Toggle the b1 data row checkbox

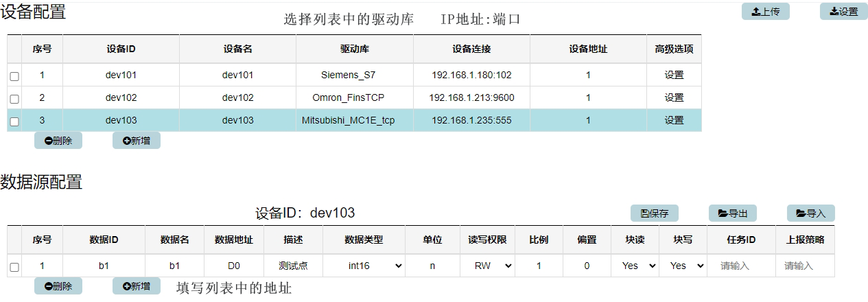tap(14, 266)
